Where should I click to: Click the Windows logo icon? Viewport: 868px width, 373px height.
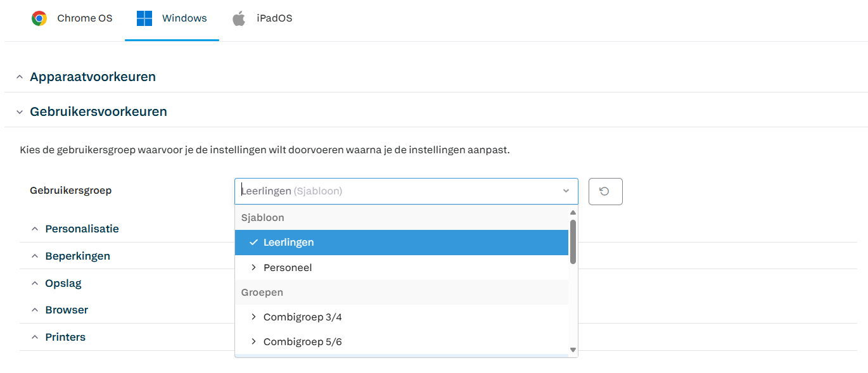(144, 18)
